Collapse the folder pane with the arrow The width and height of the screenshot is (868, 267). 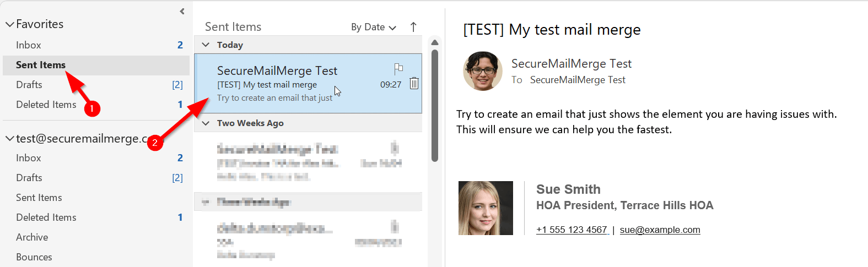(x=182, y=11)
